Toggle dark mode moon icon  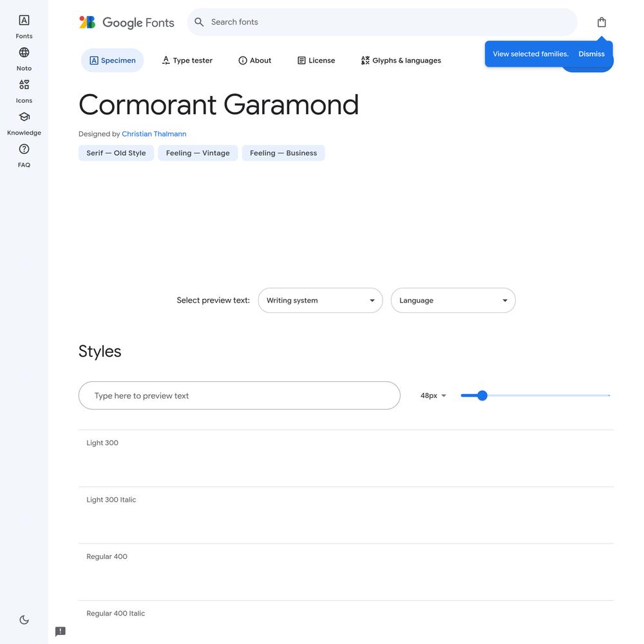[x=24, y=620]
